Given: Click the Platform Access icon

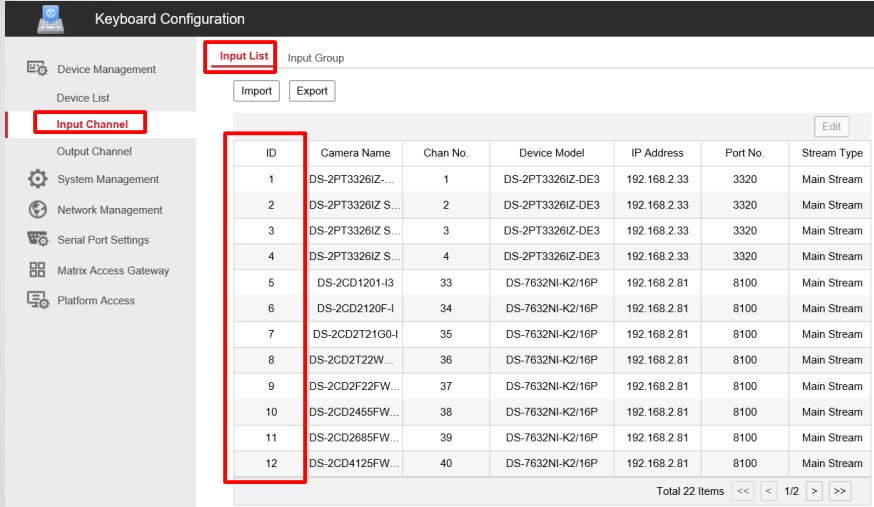Looking at the screenshot, I should click(37, 300).
